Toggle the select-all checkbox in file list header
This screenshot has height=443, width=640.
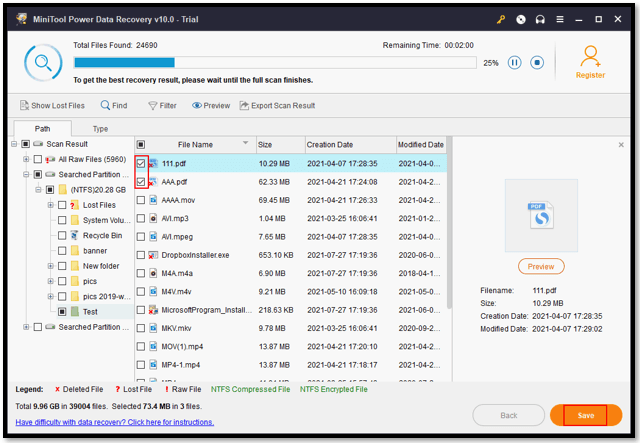(x=140, y=145)
